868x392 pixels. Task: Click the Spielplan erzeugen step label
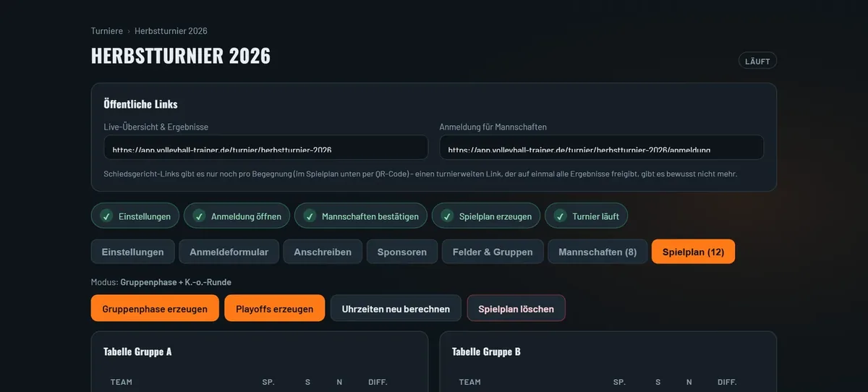(x=495, y=216)
